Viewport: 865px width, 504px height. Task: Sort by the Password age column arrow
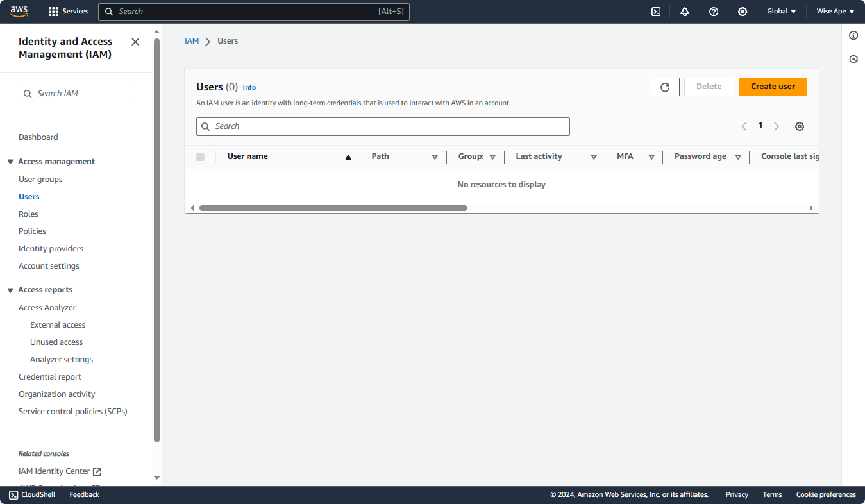coord(738,157)
